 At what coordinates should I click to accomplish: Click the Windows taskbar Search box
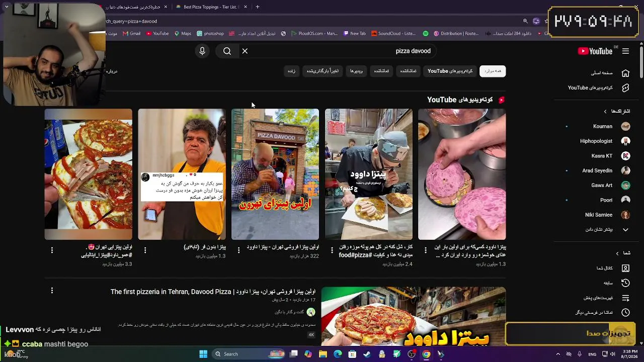(249, 354)
